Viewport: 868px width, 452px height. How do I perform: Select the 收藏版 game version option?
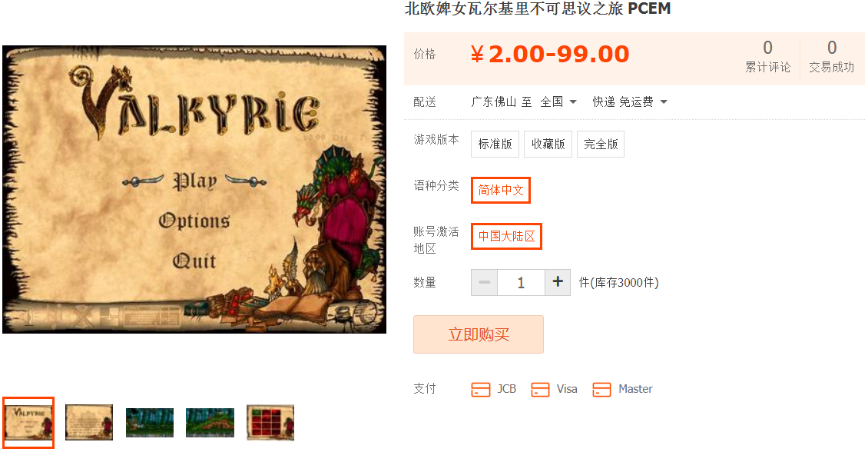click(548, 144)
